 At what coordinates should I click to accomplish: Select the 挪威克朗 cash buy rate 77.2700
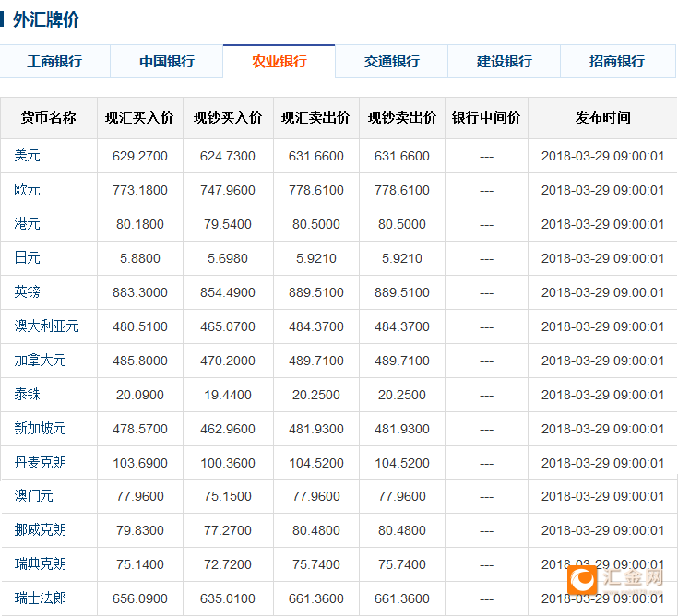[228, 530]
